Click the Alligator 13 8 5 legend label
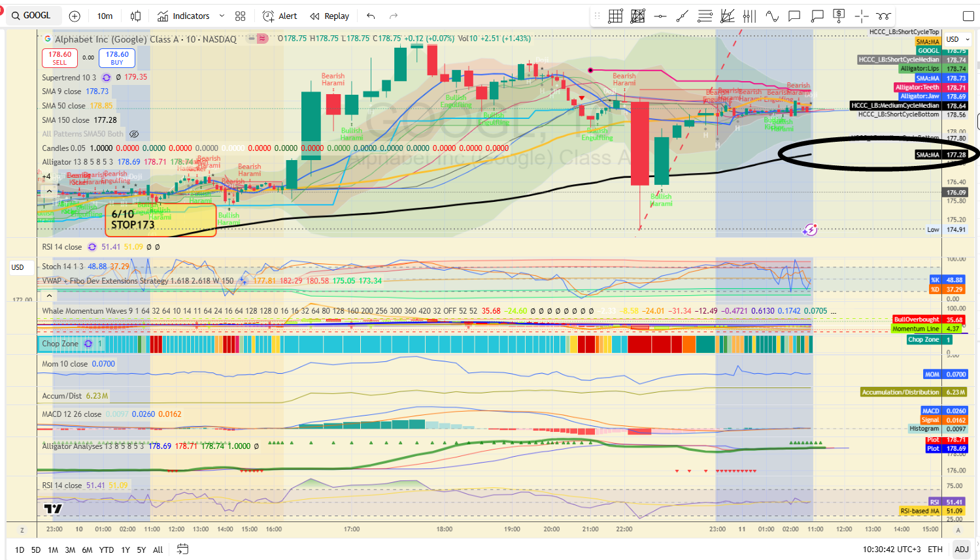This screenshot has height=560, width=980. (x=77, y=162)
